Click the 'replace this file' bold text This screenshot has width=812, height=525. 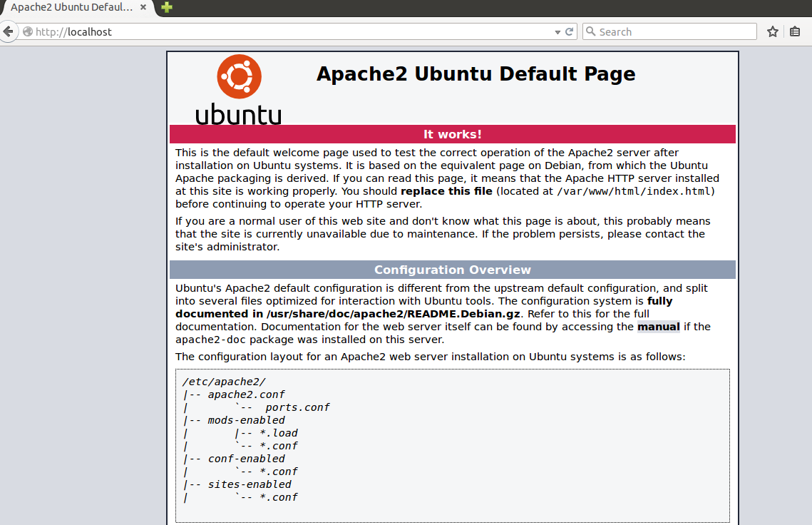(x=446, y=191)
